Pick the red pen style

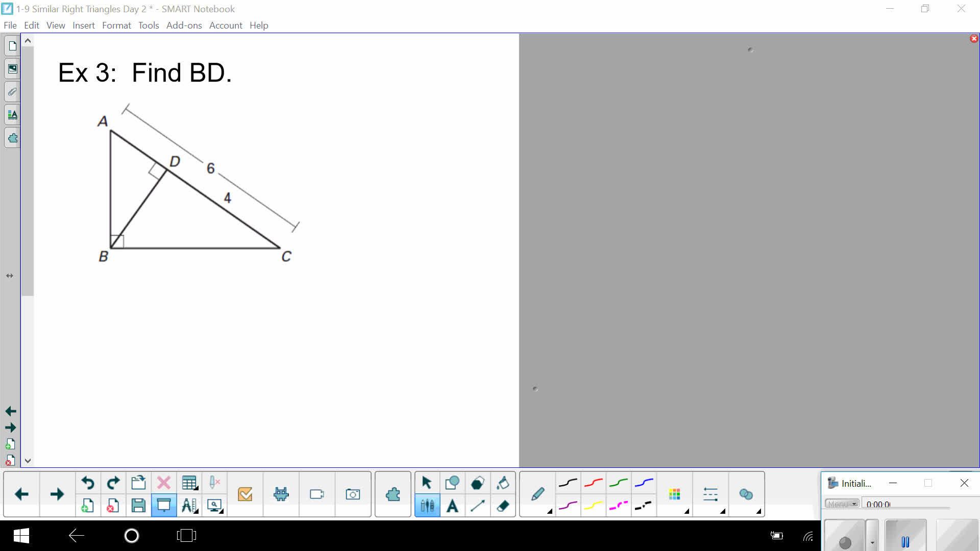click(593, 483)
